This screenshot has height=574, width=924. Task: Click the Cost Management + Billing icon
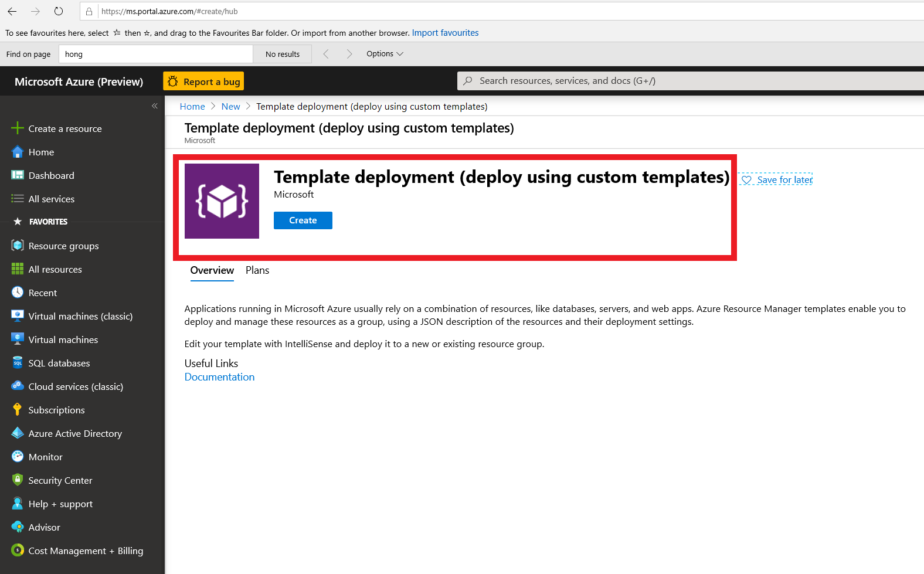(x=18, y=551)
